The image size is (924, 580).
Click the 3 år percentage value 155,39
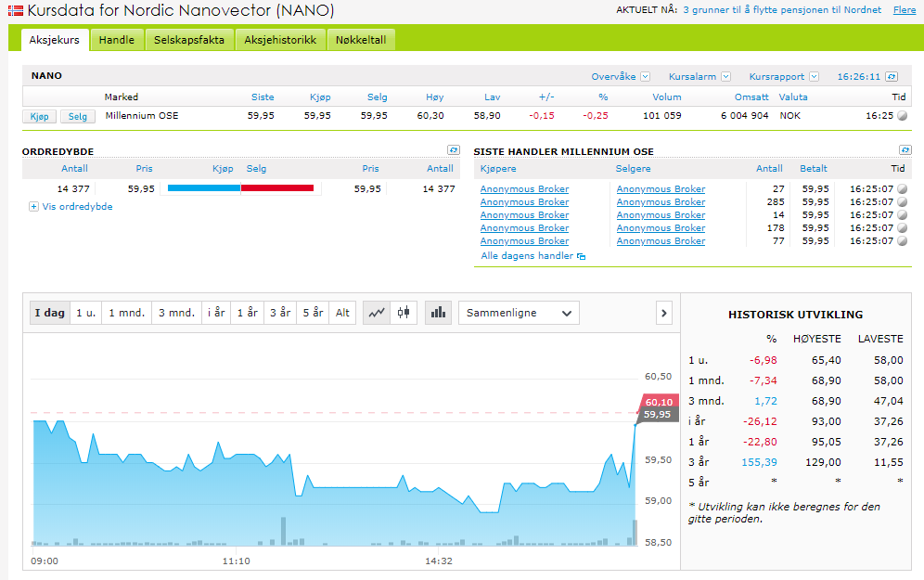(759, 463)
